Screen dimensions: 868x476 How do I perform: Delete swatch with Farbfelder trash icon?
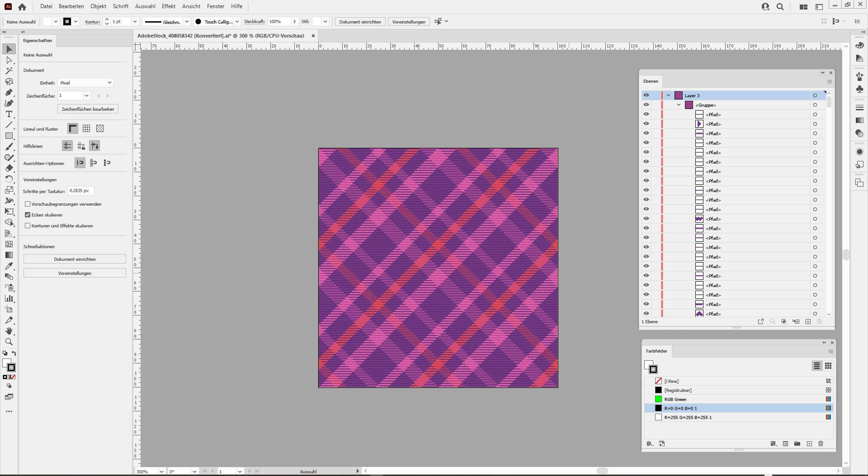coord(821,444)
